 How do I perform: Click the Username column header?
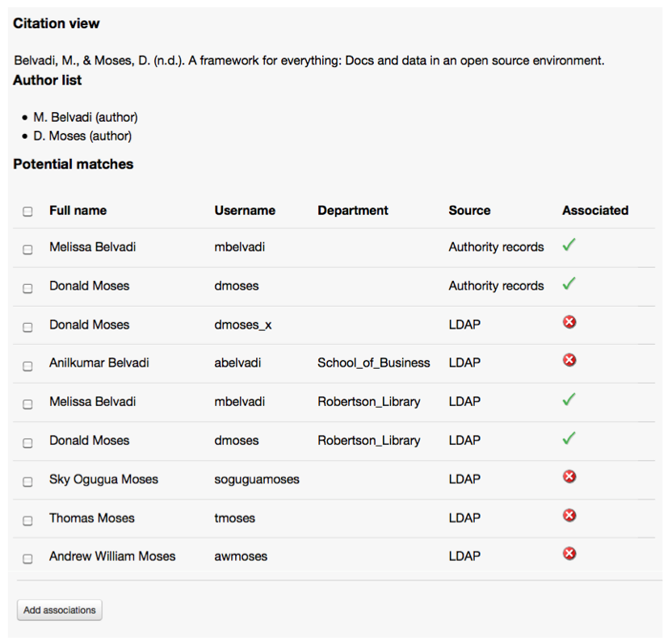pyautogui.click(x=245, y=210)
